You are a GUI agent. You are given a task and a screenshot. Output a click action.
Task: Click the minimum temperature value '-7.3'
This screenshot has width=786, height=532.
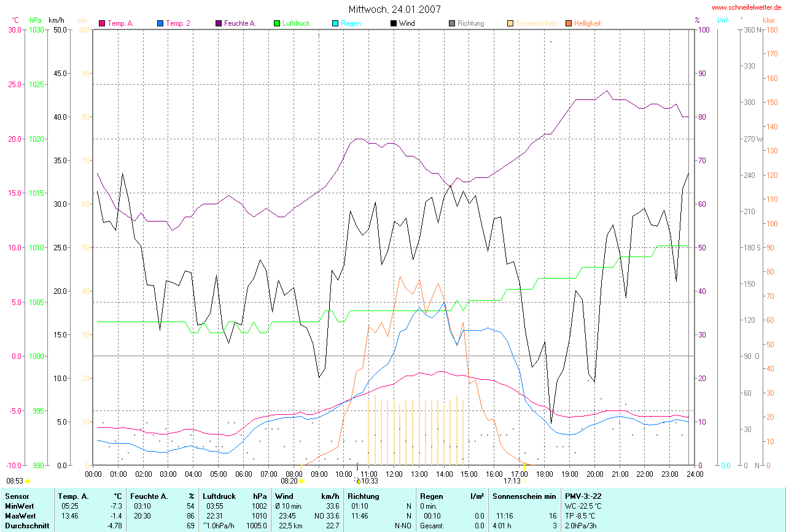(x=116, y=507)
